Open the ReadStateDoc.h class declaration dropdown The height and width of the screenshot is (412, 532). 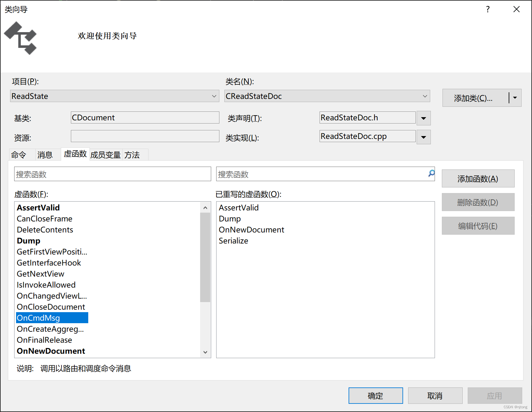coord(423,118)
